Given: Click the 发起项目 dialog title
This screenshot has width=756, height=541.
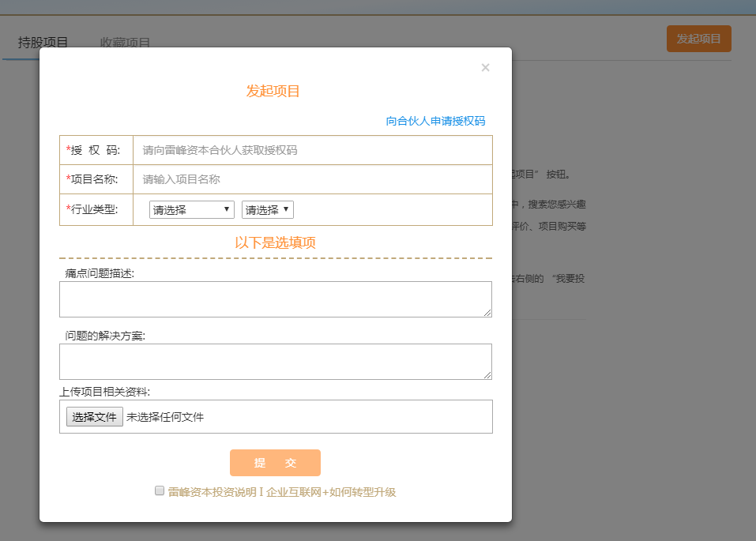Looking at the screenshot, I should pos(273,91).
